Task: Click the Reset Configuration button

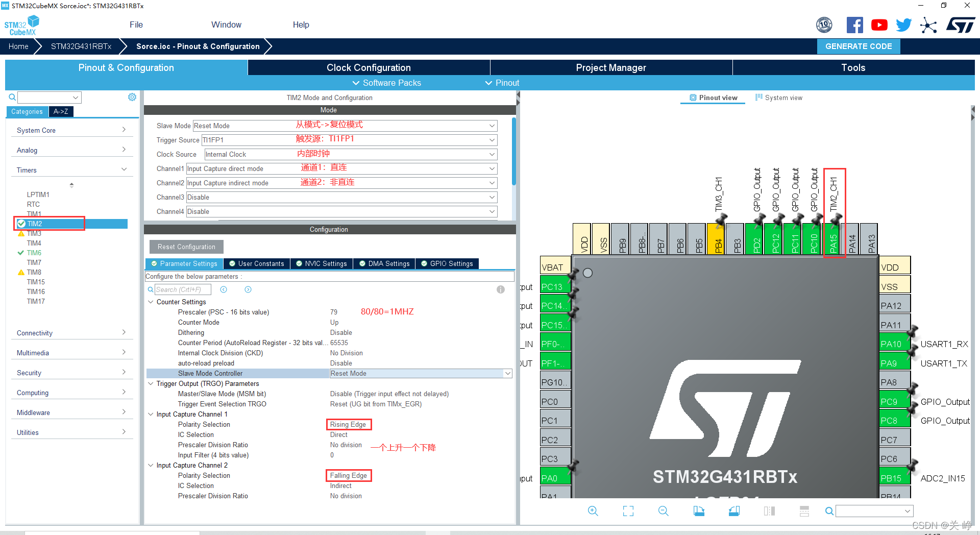Action: click(x=186, y=247)
